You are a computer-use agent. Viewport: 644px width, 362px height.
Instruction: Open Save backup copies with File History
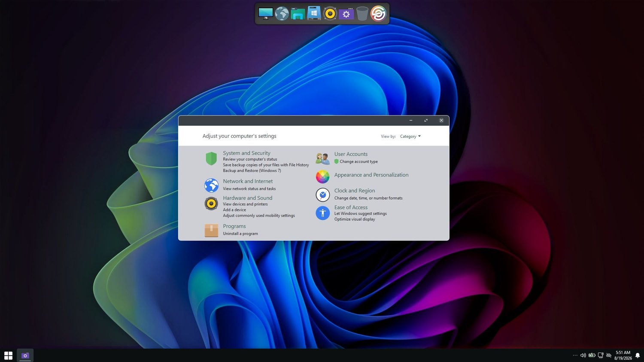coord(266,165)
